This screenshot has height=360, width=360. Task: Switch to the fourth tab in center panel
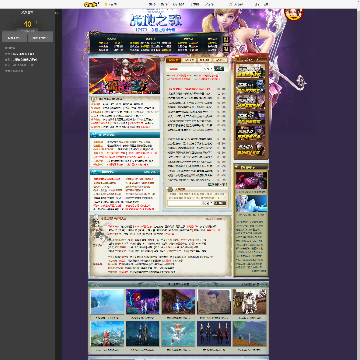click(220, 60)
